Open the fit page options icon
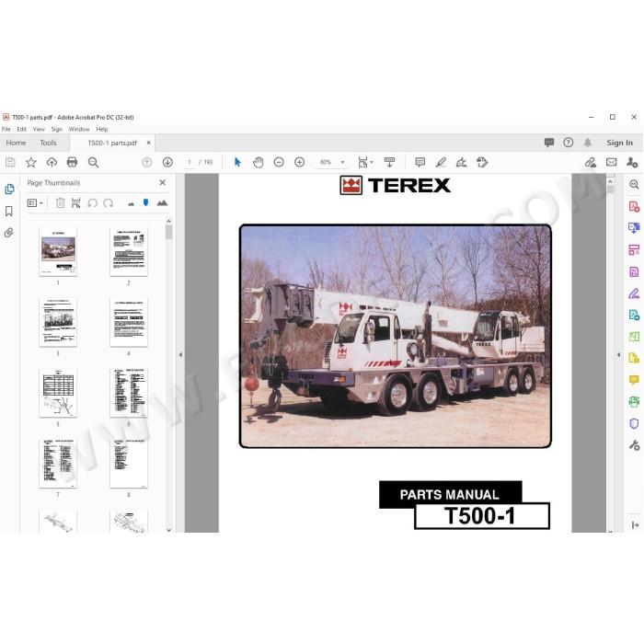This screenshot has width=644, height=644. click(364, 162)
